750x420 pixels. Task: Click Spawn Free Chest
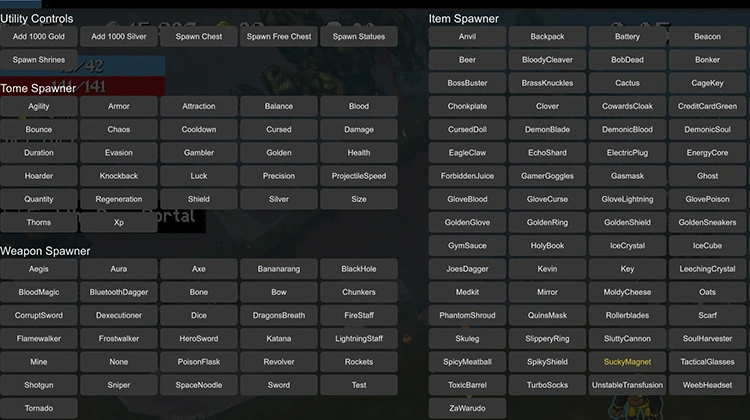(279, 36)
